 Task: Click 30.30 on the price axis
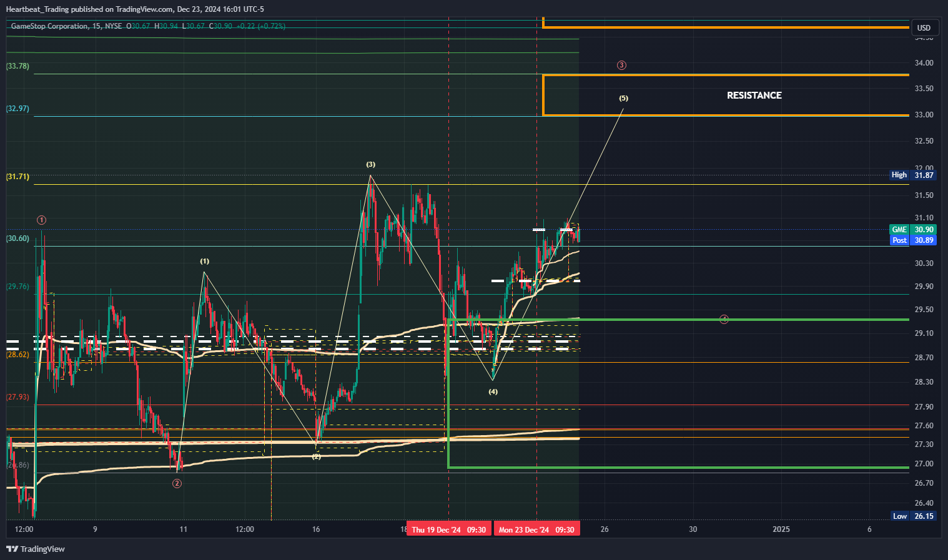coord(924,263)
